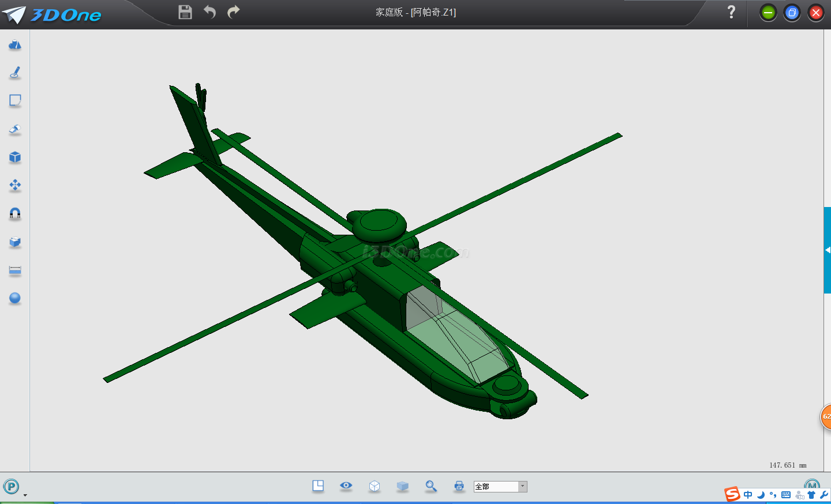Activate the magnet snap tool
The image size is (831, 504).
pos(15,214)
